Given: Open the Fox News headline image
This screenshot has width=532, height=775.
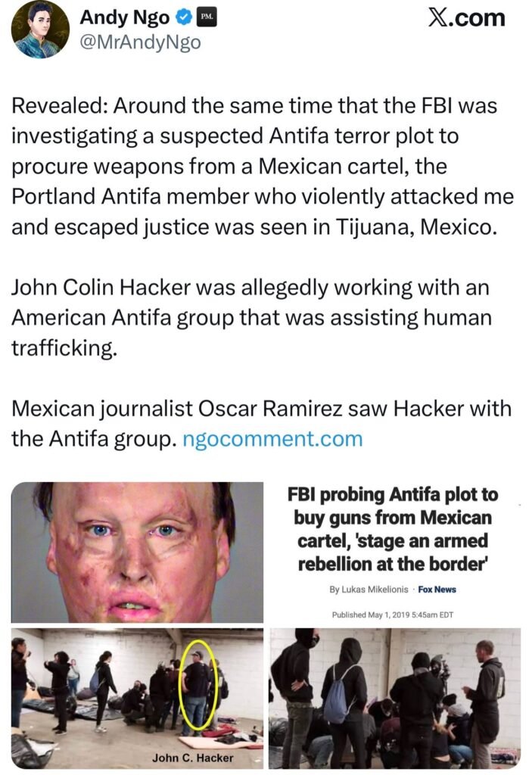Looking at the screenshot, I should 394,552.
